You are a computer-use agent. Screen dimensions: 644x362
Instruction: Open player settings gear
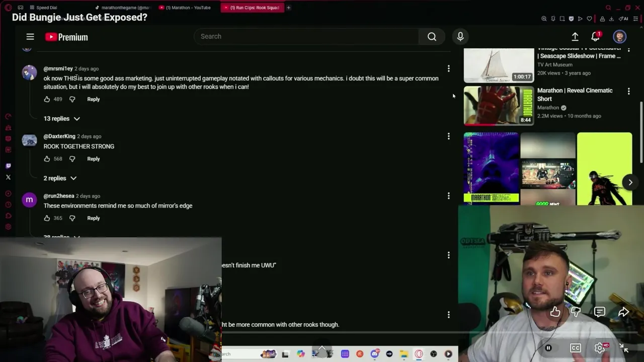coord(600,348)
